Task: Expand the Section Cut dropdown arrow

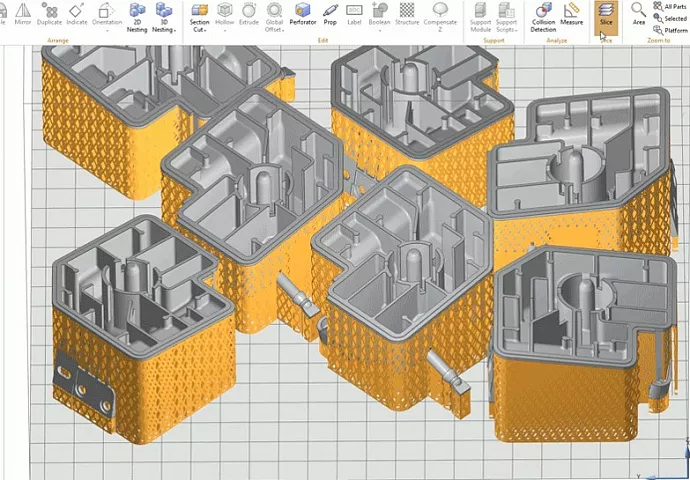Action: 206,30
